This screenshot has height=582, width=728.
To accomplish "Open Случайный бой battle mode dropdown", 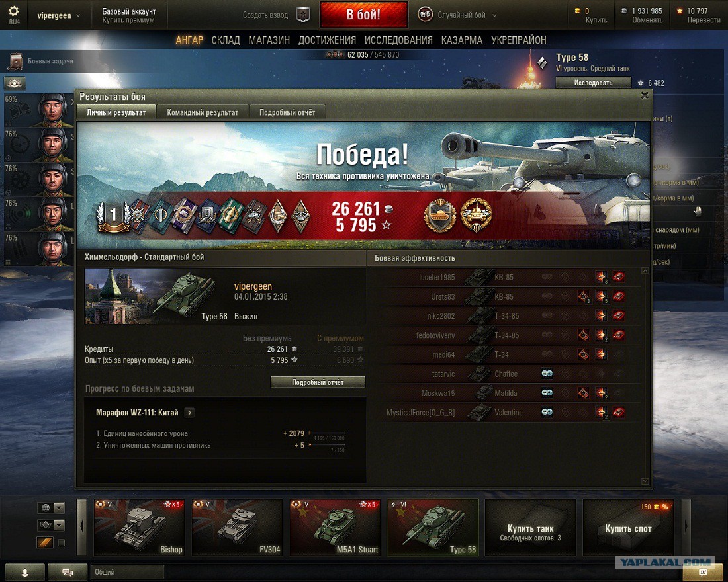I will tap(494, 15).
